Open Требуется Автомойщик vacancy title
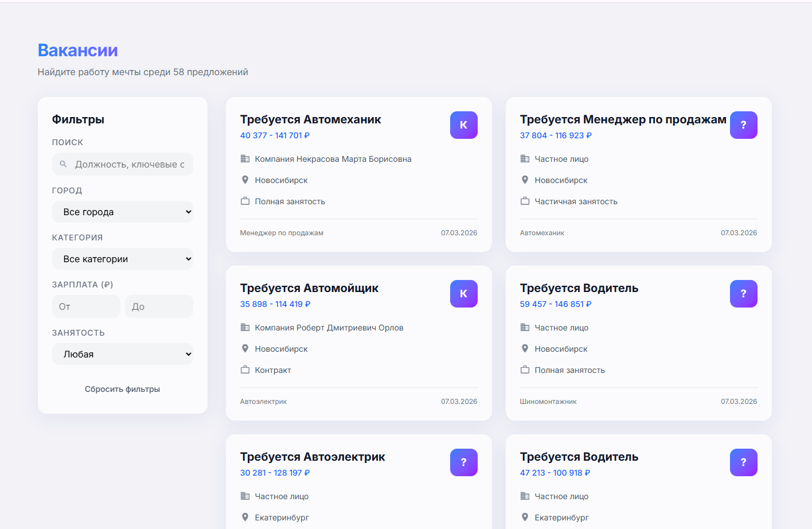 (309, 288)
